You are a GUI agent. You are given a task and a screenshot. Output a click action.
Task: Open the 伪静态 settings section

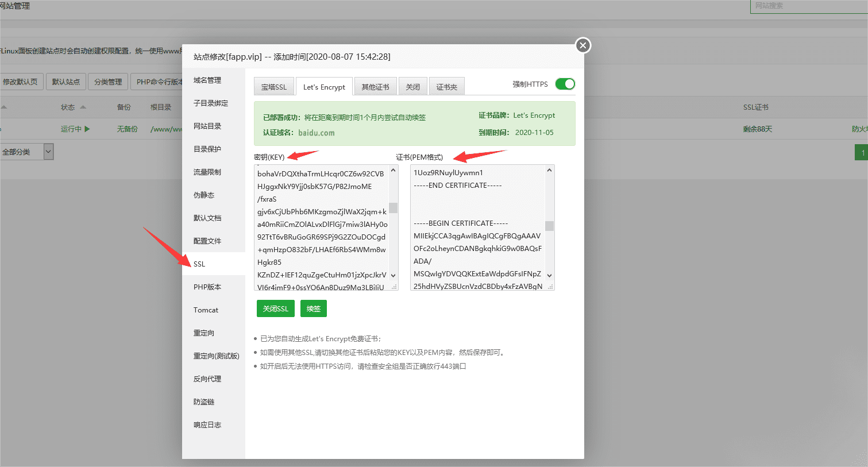pos(204,195)
